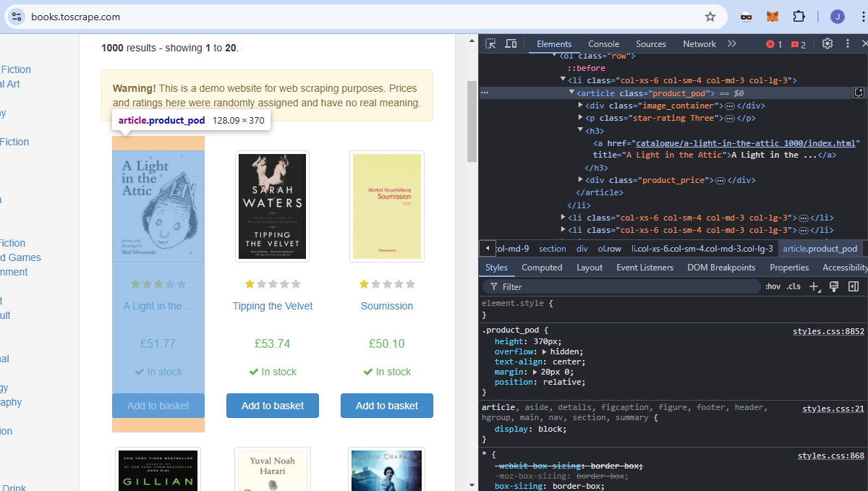This screenshot has width=868, height=491.
Task: Open DevTools settings gear
Action: tap(827, 43)
